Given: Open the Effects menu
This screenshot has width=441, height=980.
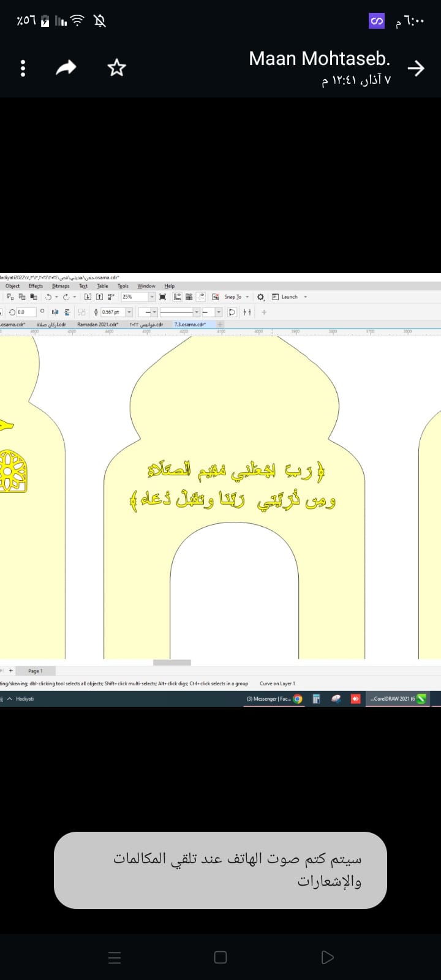Looking at the screenshot, I should (x=36, y=286).
